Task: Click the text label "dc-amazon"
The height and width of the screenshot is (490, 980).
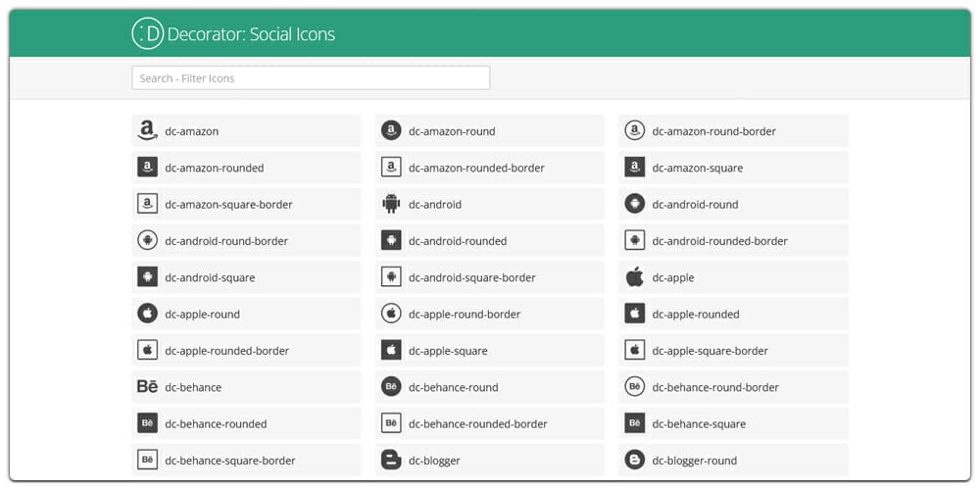Action: click(192, 131)
